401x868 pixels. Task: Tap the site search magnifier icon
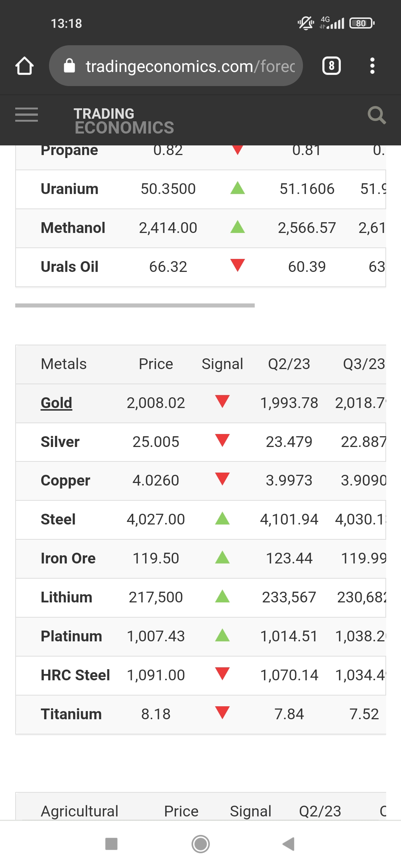click(376, 115)
